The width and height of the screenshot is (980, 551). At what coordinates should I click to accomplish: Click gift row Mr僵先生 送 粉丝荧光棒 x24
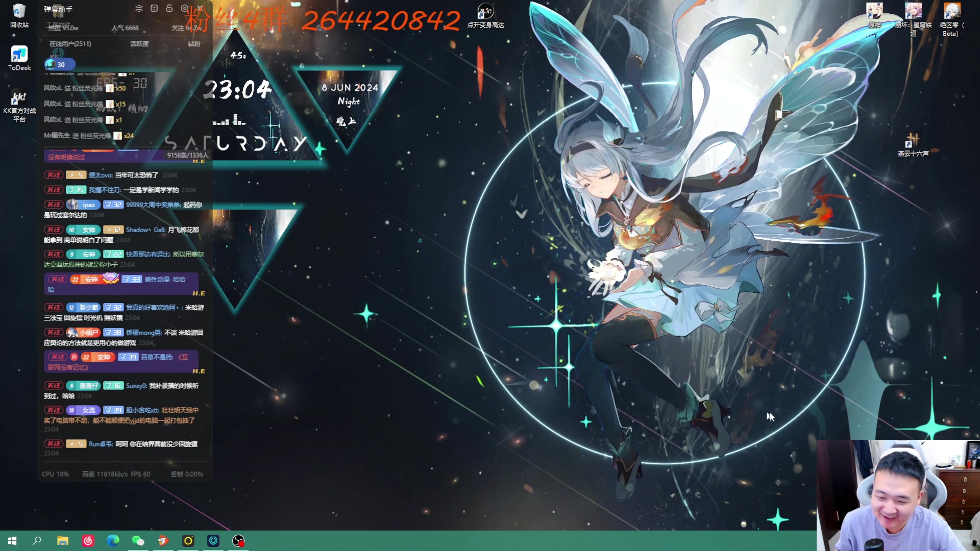89,135
